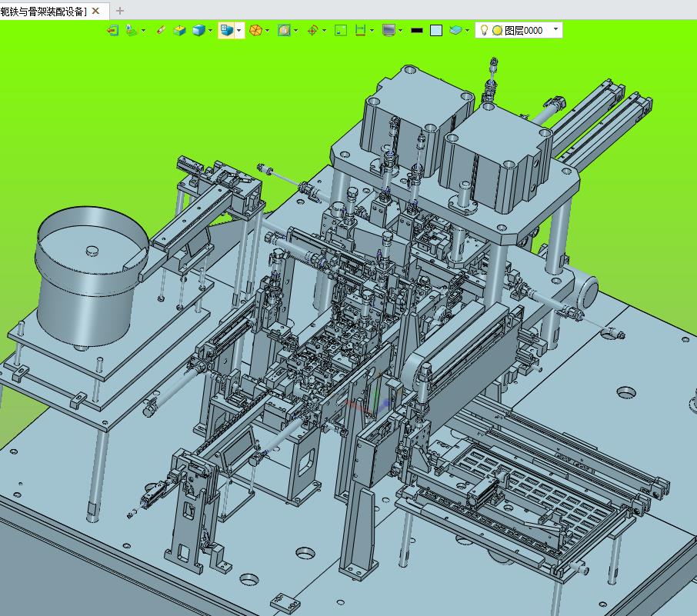Screen dimensions: 697x616
Task: Toggle the yellow layer status circle icon
Action: (498, 30)
